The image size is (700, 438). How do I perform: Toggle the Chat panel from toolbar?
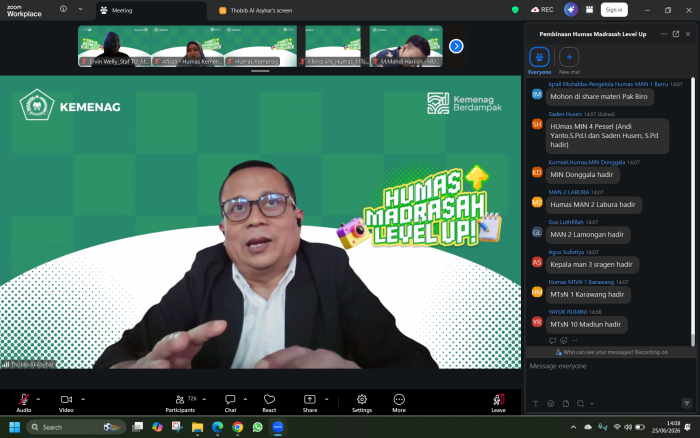230,403
